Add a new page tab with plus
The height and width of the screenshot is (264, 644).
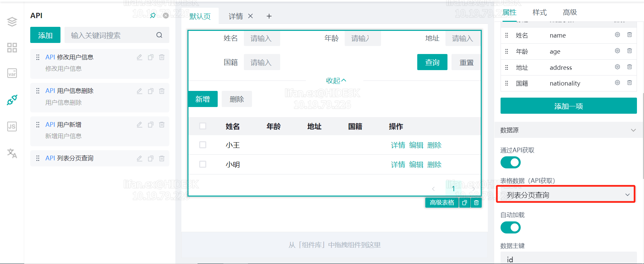(x=269, y=16)
